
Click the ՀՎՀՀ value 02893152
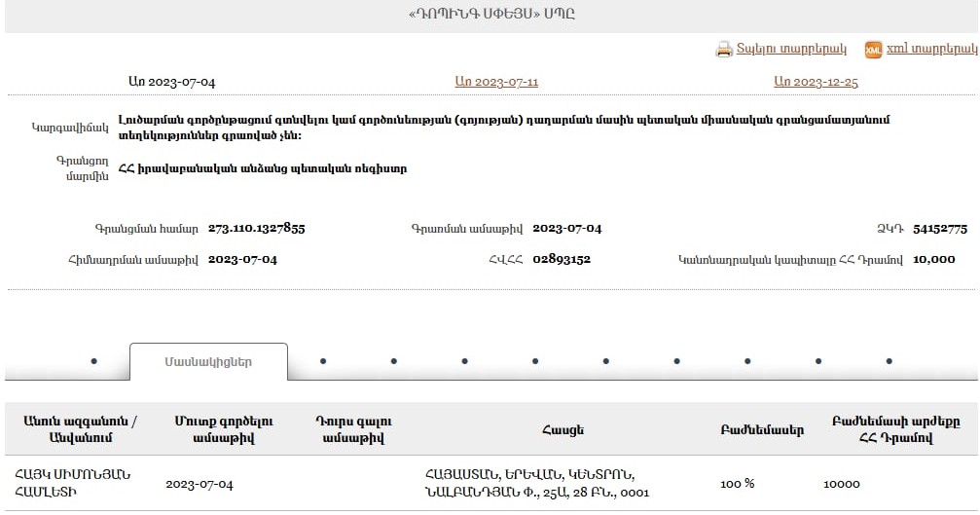(562, 260)
